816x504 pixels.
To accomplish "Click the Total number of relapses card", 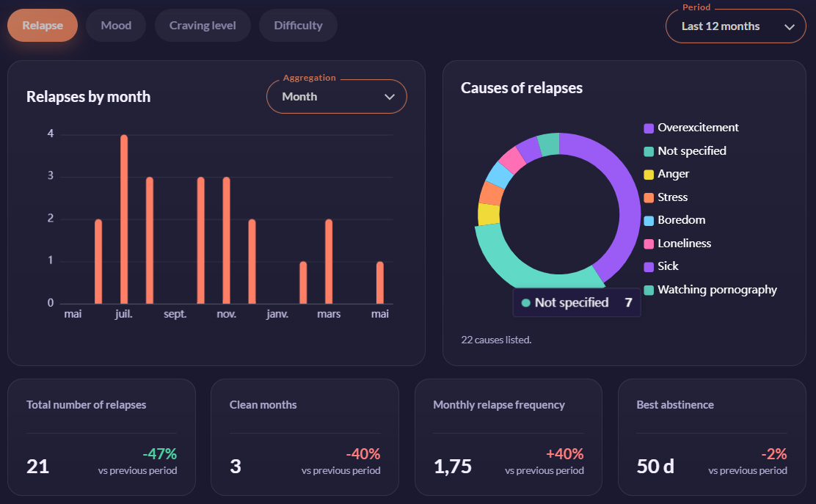I will 101,437.
